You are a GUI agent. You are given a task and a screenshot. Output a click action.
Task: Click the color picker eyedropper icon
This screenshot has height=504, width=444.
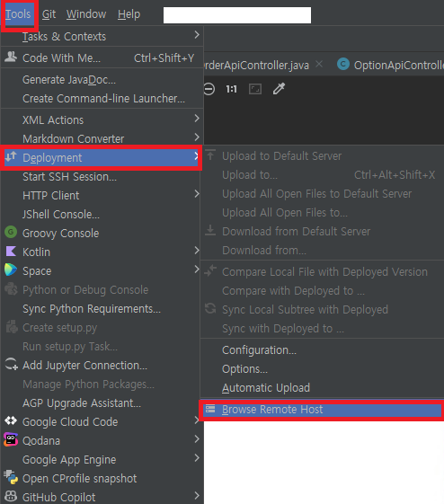pos(279,89)
